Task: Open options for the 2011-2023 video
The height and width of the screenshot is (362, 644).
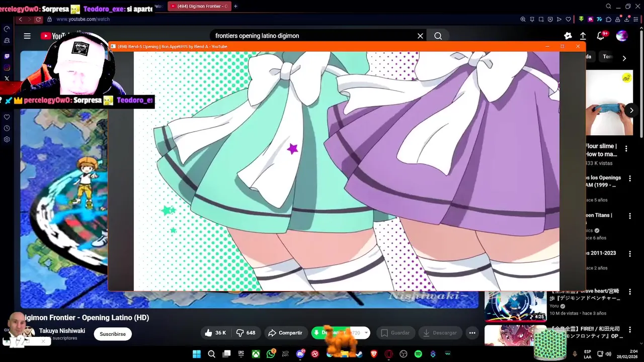Action: pyautogui.click(x=629, y=254)
